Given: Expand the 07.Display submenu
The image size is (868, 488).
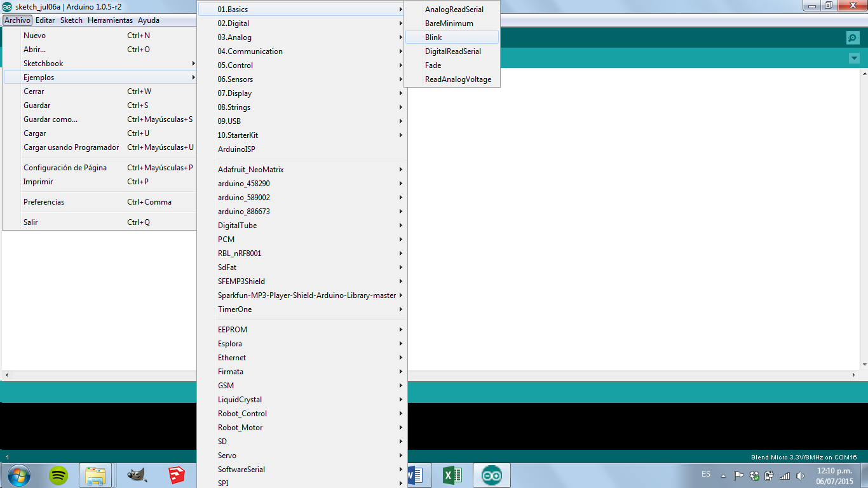Looking at the screenshot, I should pyautogui.click(x=302, y=93).
